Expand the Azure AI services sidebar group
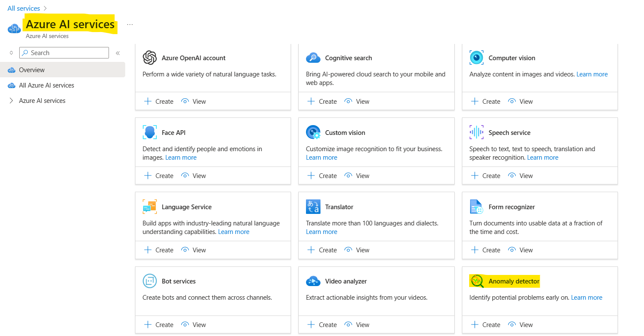 (x=11, y=101)
